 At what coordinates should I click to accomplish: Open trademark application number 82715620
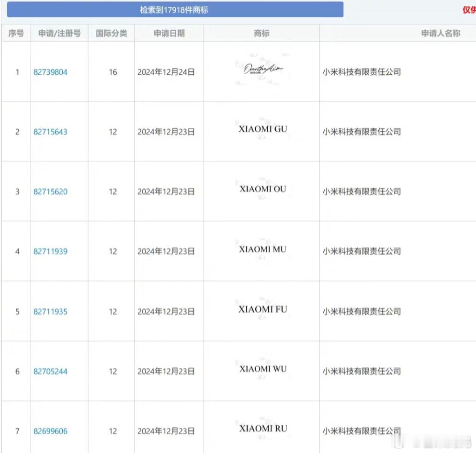tap(51, 192)
